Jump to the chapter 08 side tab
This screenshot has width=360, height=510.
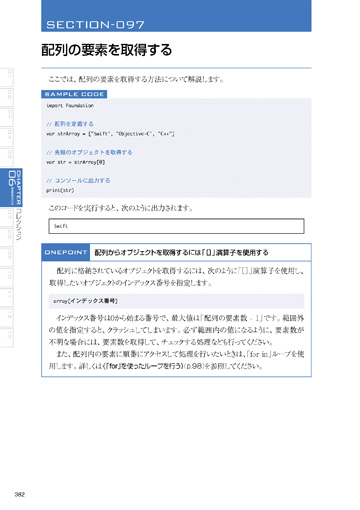click(x=7, y=237)
